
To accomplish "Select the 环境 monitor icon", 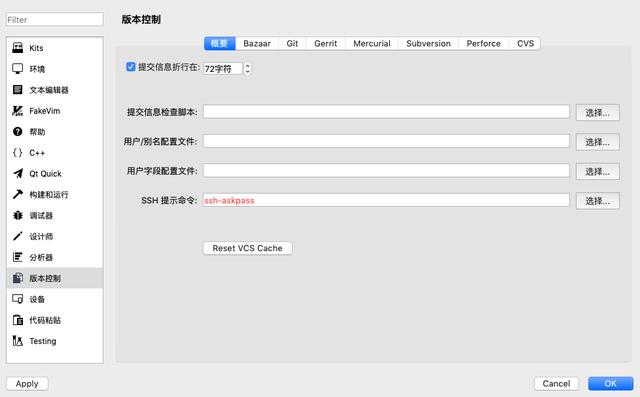I will 18,69.
